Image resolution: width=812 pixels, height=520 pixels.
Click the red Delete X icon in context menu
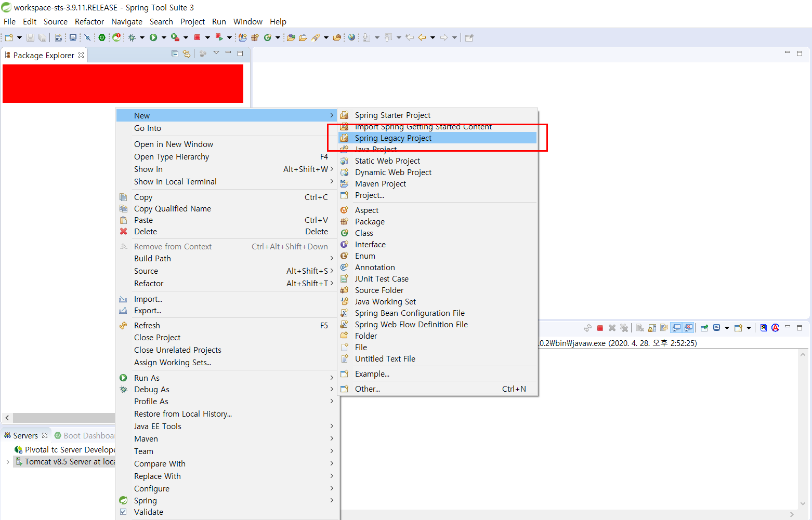[x=124, y=232]
